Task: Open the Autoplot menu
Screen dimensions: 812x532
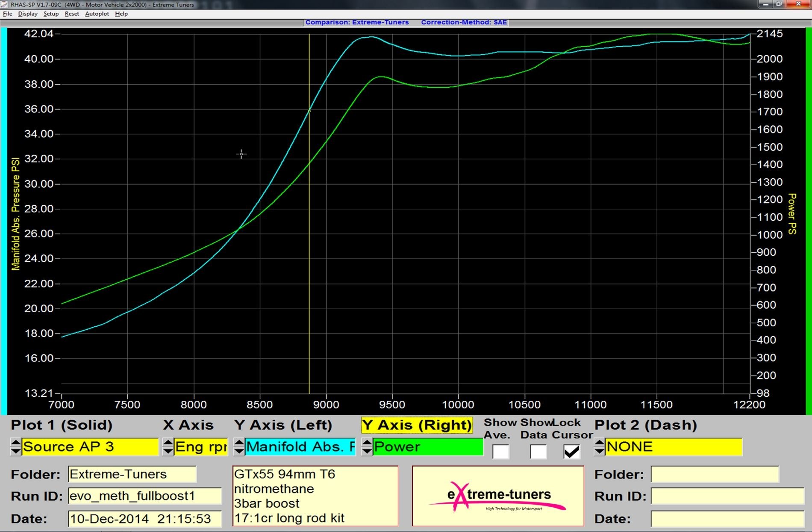Action: (97, 14)
